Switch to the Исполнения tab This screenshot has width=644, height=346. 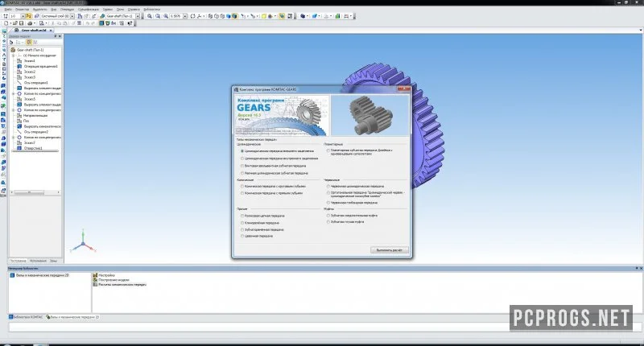click(x=38, y=261)
